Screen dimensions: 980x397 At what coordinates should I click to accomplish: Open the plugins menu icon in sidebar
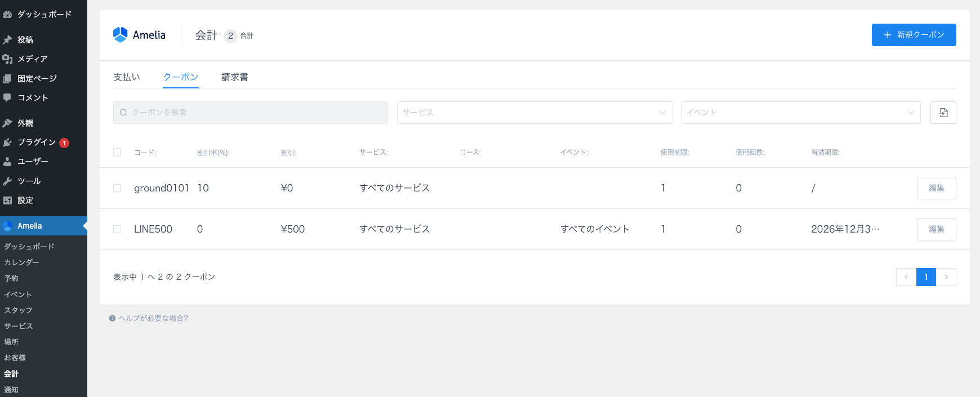(x=7, y=142)
